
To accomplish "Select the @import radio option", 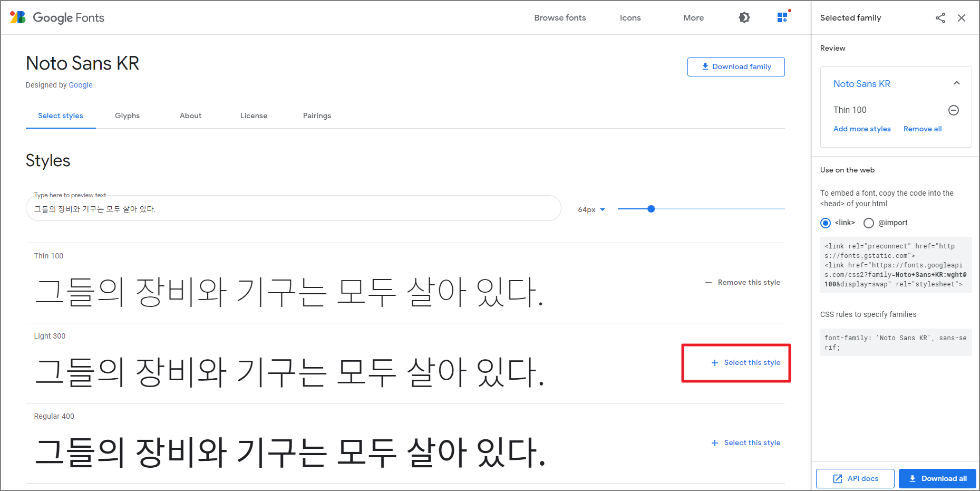I will pos(869,223).
